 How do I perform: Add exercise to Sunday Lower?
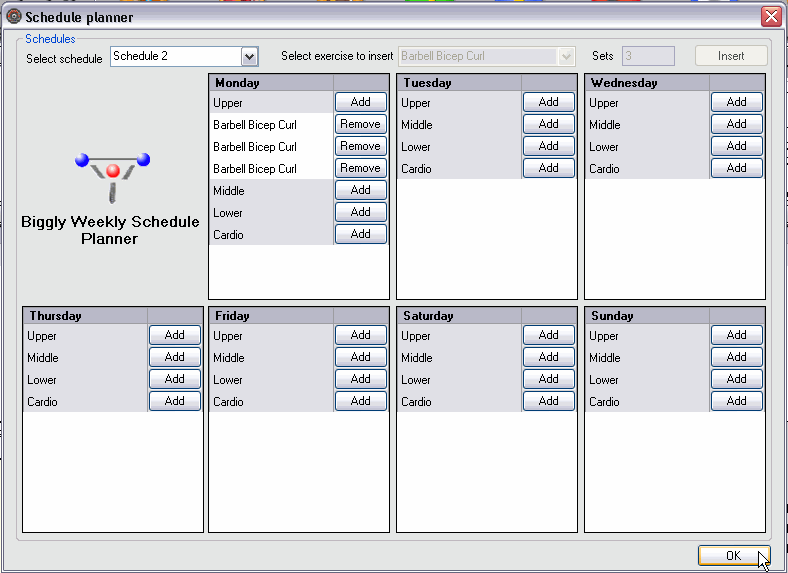736,379
